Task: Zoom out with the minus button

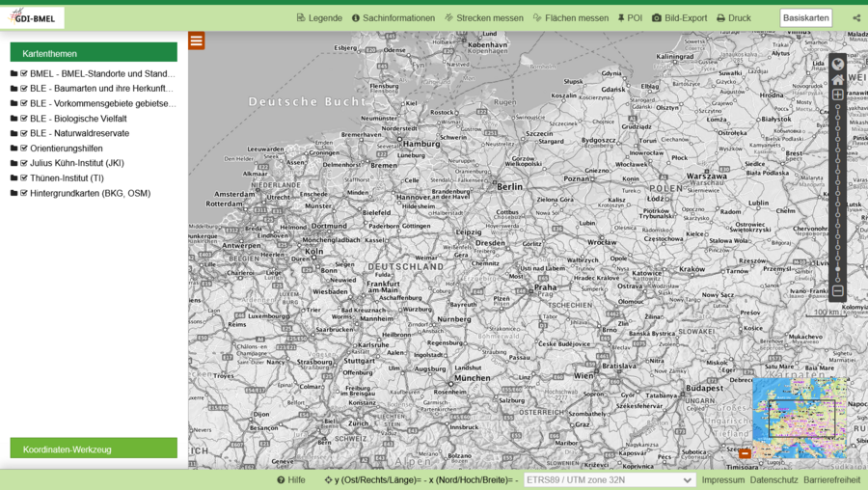Action: pyautogui.click(x=837, y=290)
